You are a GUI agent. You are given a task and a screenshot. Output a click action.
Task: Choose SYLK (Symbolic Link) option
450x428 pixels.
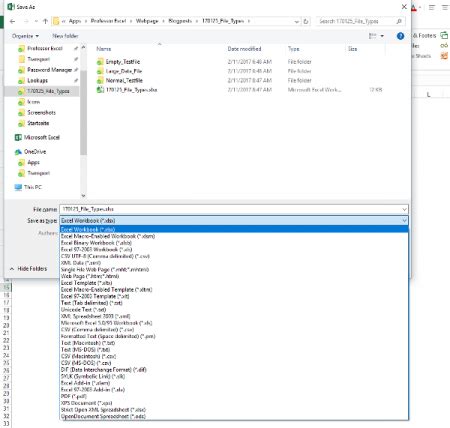(x=234, y=376)
